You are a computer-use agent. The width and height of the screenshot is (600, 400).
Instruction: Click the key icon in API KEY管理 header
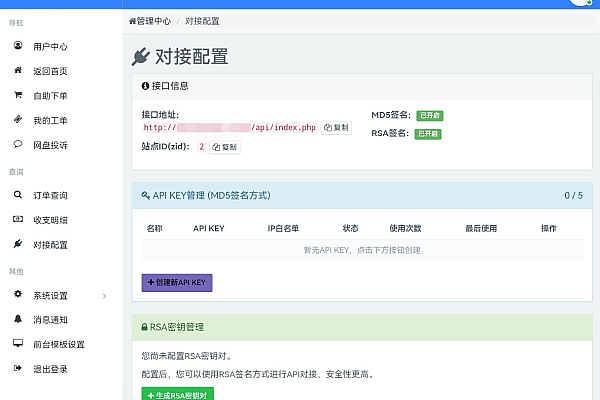point(145,196)
